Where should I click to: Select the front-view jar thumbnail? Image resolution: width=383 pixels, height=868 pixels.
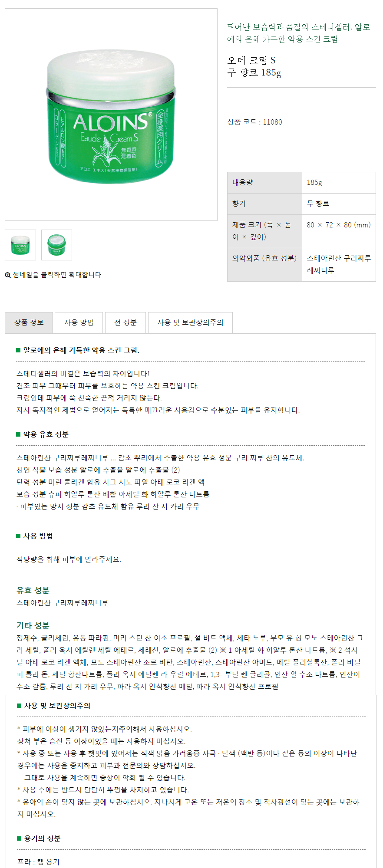[x=20, y=245]
